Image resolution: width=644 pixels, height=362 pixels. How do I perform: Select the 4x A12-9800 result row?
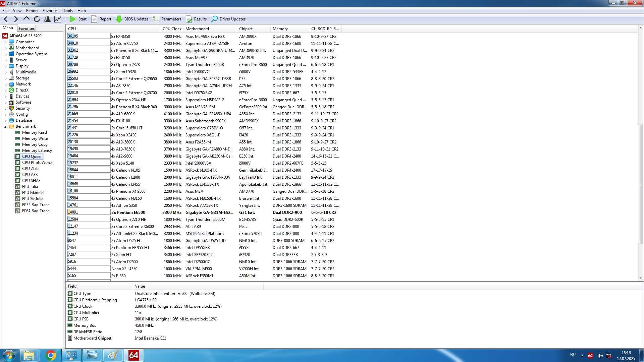[204, 156]
